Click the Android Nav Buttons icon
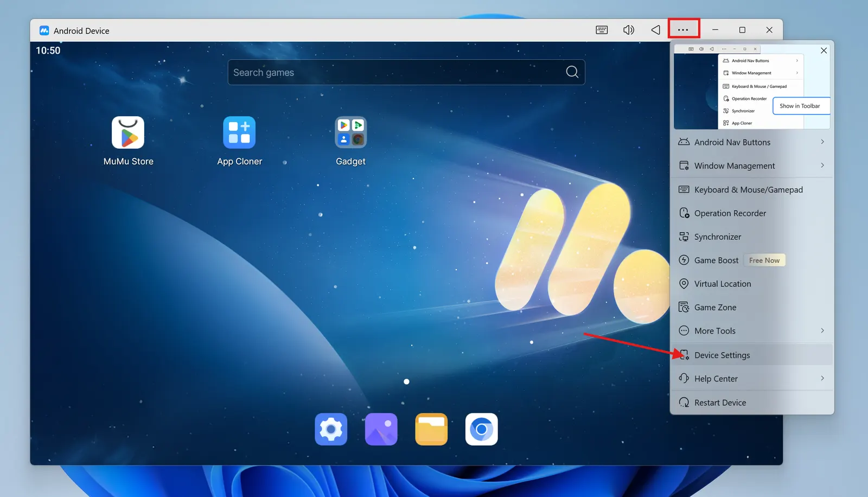 pyautogui.click(x=684, y=142)
